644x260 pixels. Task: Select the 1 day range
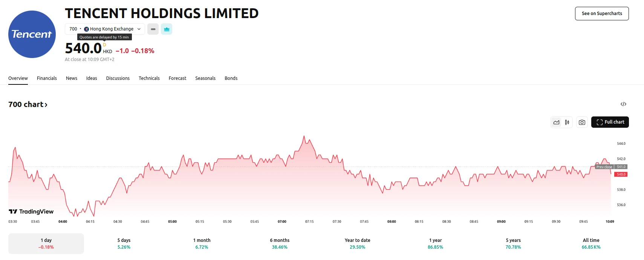pos(46,243)
